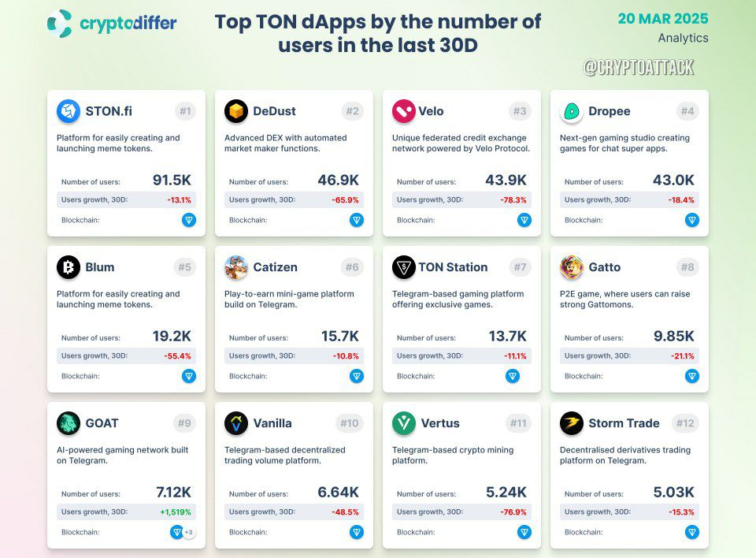Select the Vanilla logo icon
756x558 pixels.
point(236,423)
